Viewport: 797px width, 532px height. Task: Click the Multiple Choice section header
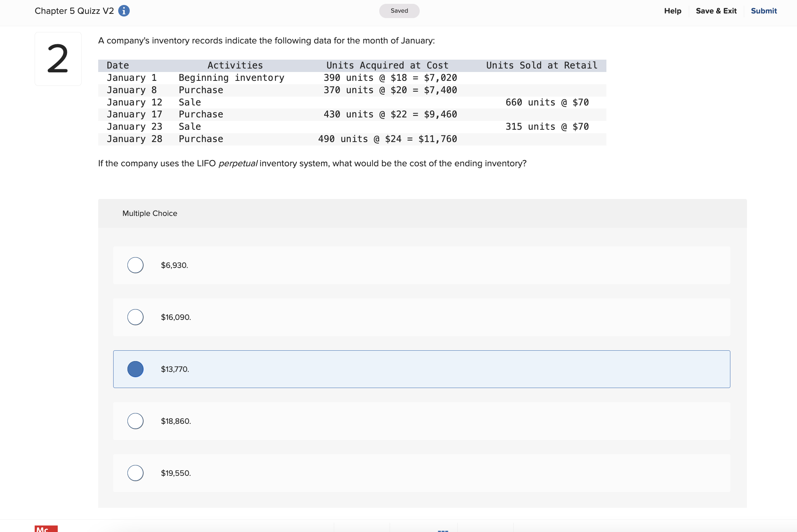coord(150,213)
